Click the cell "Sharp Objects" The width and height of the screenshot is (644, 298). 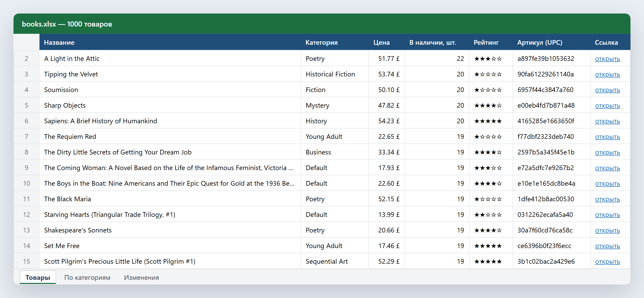pyautogui.click(x=170, y=105)
